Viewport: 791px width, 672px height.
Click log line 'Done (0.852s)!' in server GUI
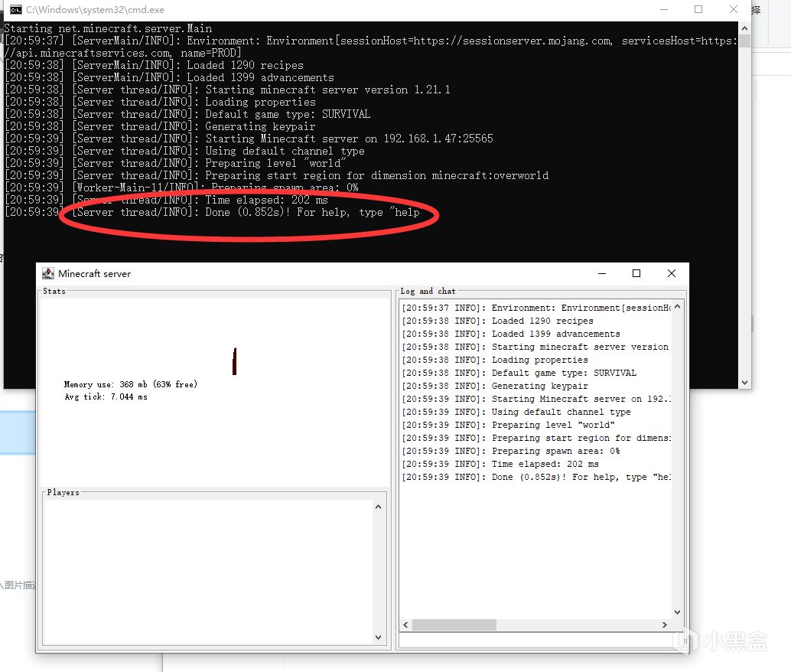(x=536, y=477)
